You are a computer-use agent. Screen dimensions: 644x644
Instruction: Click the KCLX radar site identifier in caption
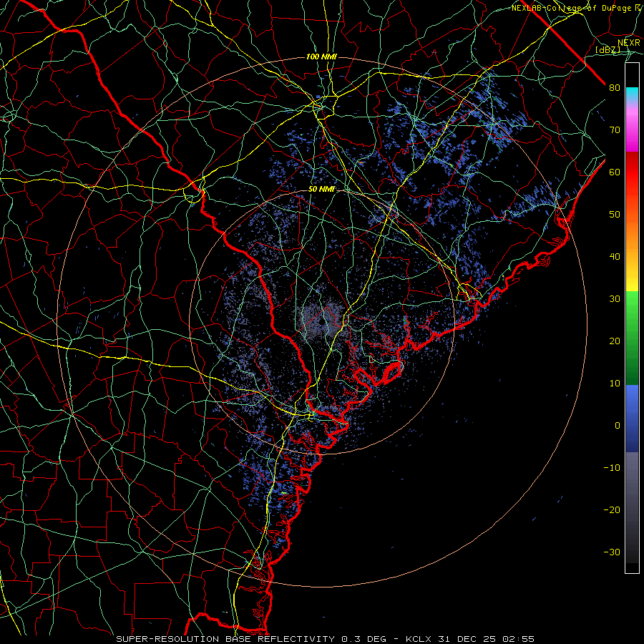coord(419,639)
